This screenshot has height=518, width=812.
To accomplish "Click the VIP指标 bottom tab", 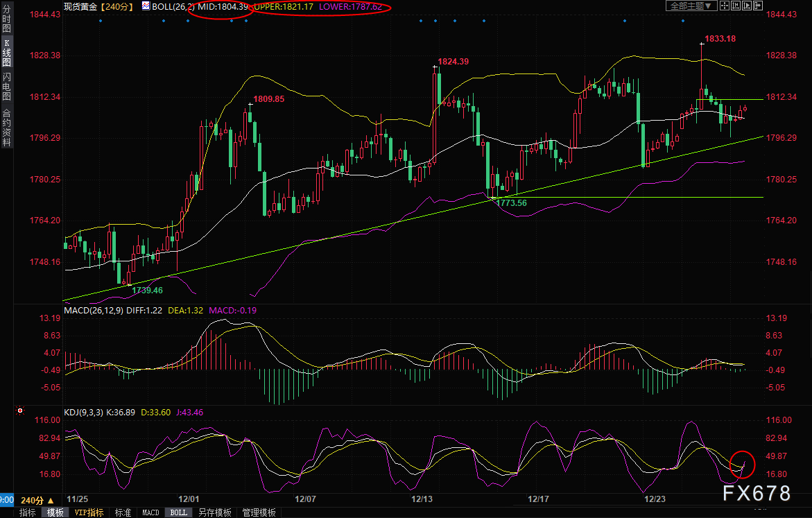I will coord(89,512).
